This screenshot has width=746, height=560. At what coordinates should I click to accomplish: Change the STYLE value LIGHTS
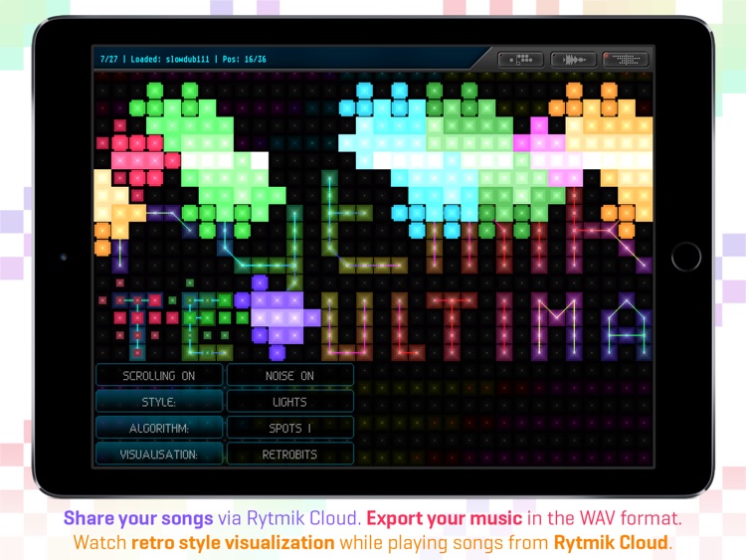(289, 402)
